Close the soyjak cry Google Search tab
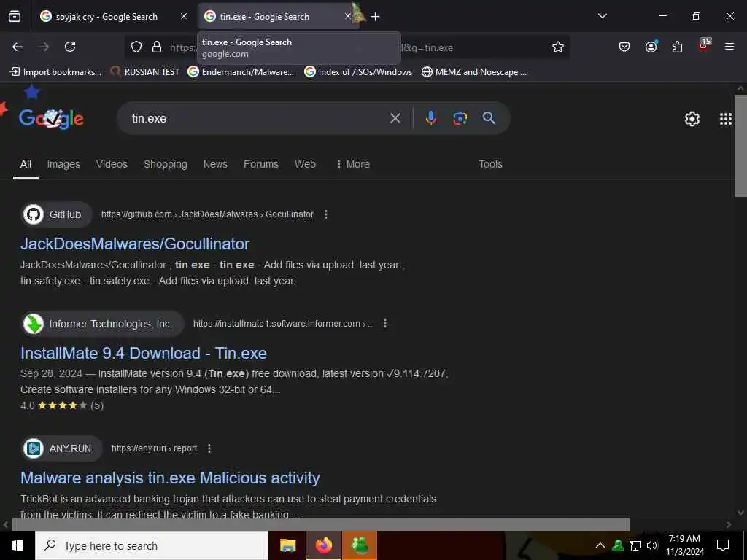Screen dimensions: 747x560 (184, 17)
